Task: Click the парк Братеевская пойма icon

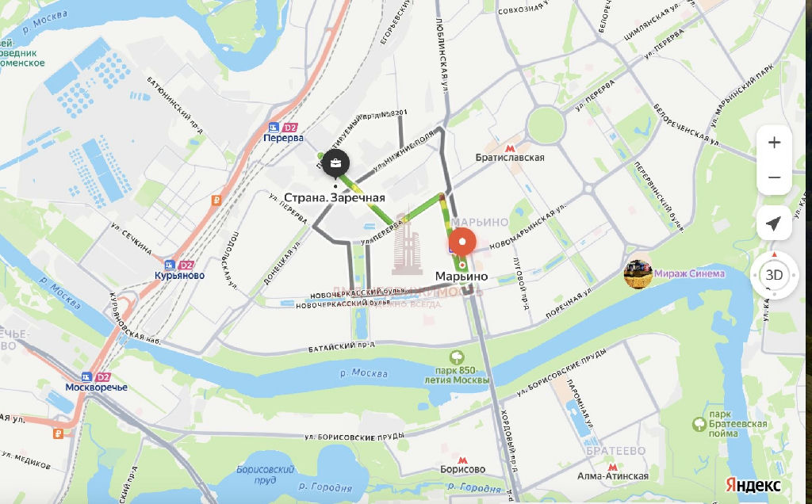Action: click(x=699, y=424)
